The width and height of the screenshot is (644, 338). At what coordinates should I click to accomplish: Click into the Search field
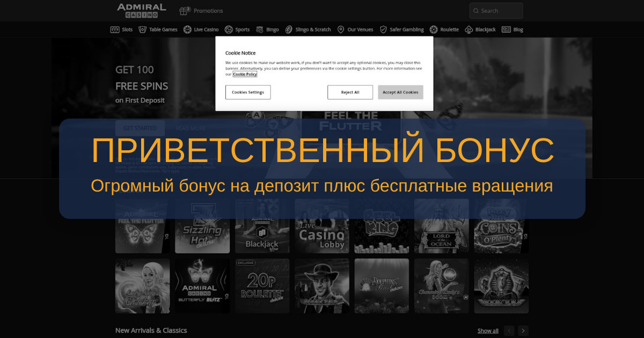click(496, 11)
